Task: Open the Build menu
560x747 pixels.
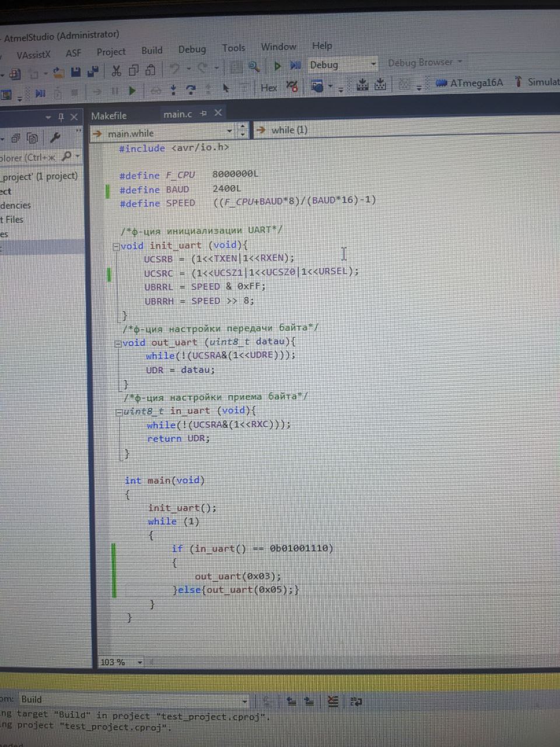Action: (152, 51)
